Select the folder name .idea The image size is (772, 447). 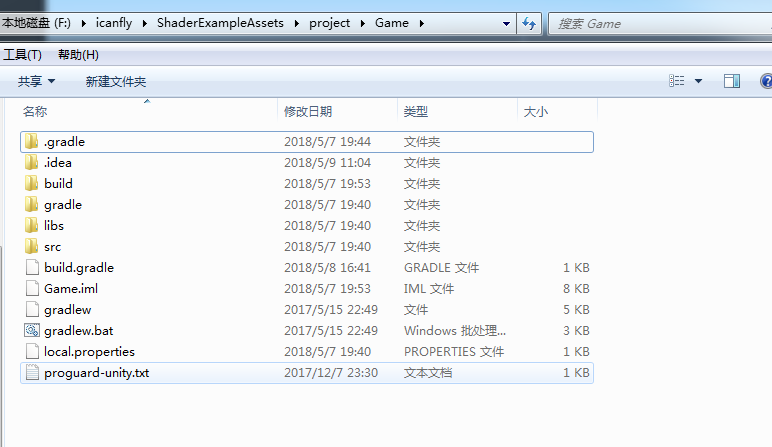(x=57, y=162)
